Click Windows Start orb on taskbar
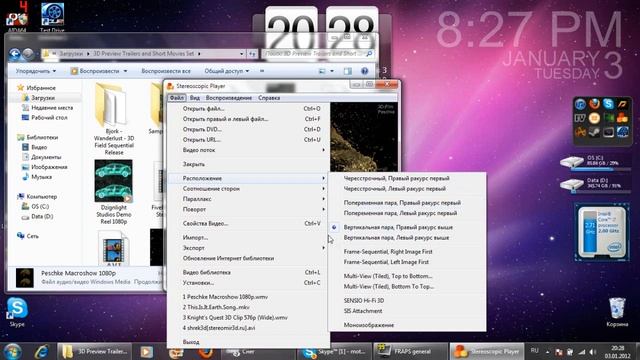This screenshot has width=640, height=360. tap(12, 351)
